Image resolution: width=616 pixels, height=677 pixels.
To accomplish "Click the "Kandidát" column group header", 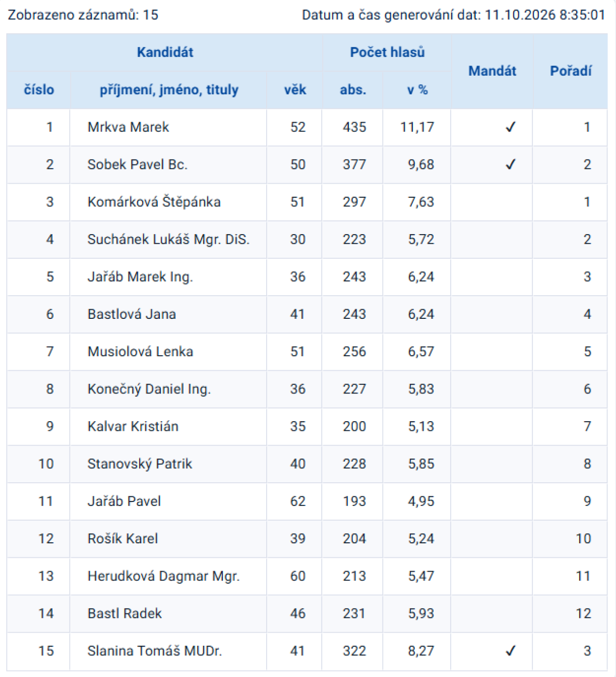I will [x=165, y=52].
